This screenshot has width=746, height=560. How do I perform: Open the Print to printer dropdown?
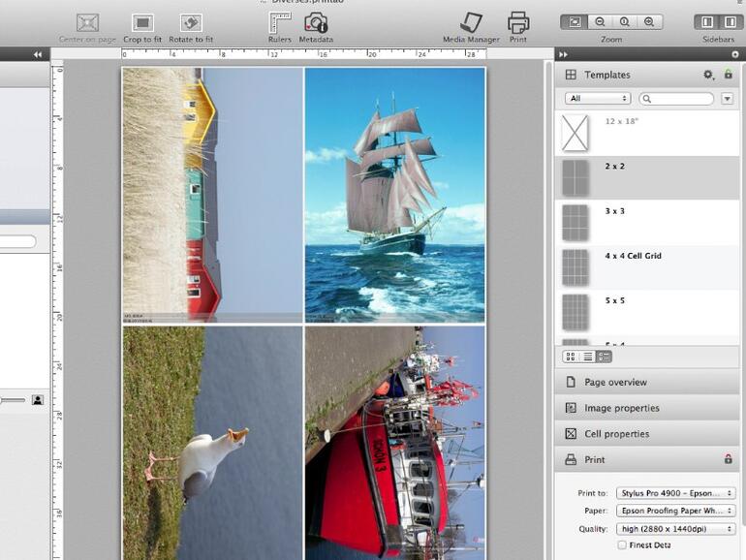pos(675,494)
